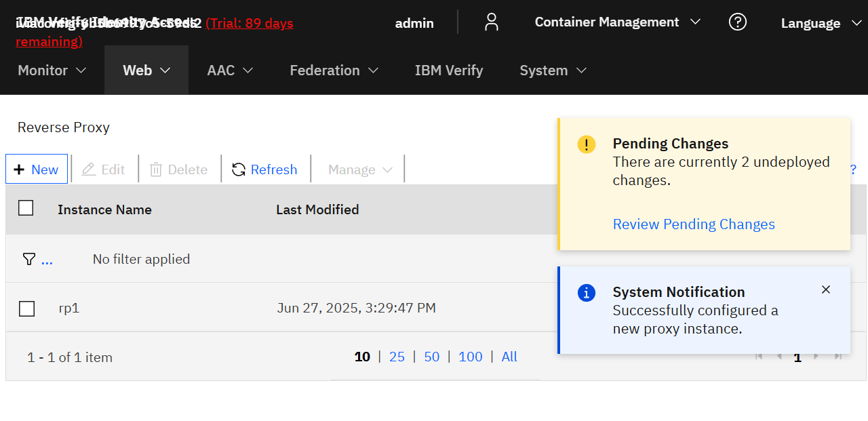Open the Monitor menu
Screen dimensions: 868x421
point(52,71)
